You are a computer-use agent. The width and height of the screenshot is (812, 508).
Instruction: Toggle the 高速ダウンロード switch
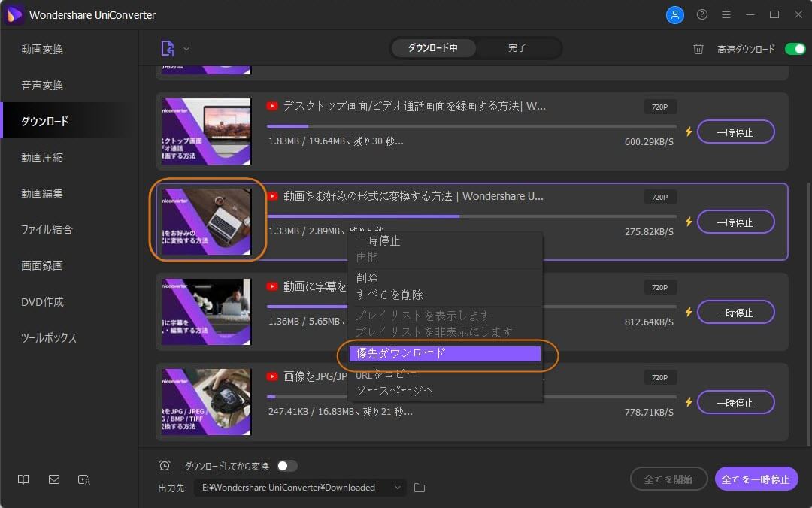(795, 49)
